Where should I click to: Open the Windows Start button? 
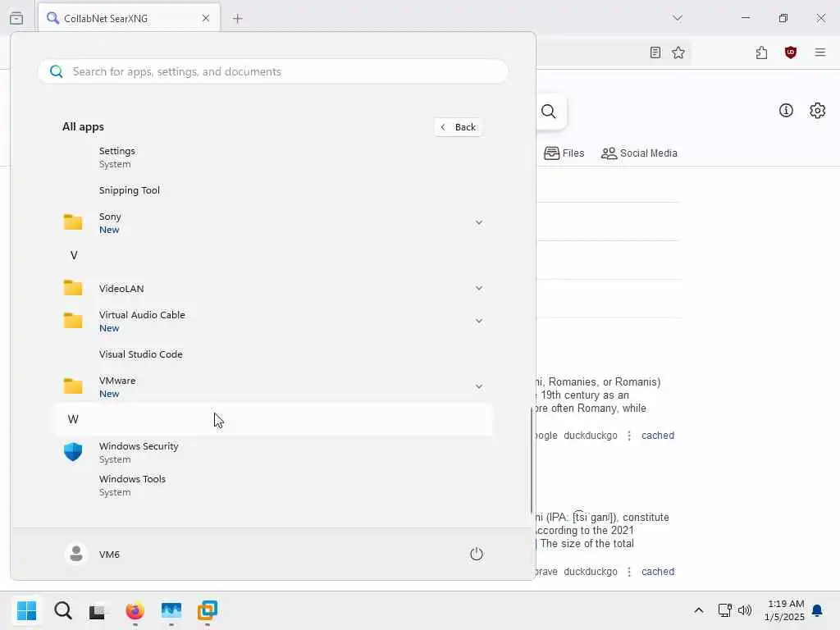tap(26, 610)
